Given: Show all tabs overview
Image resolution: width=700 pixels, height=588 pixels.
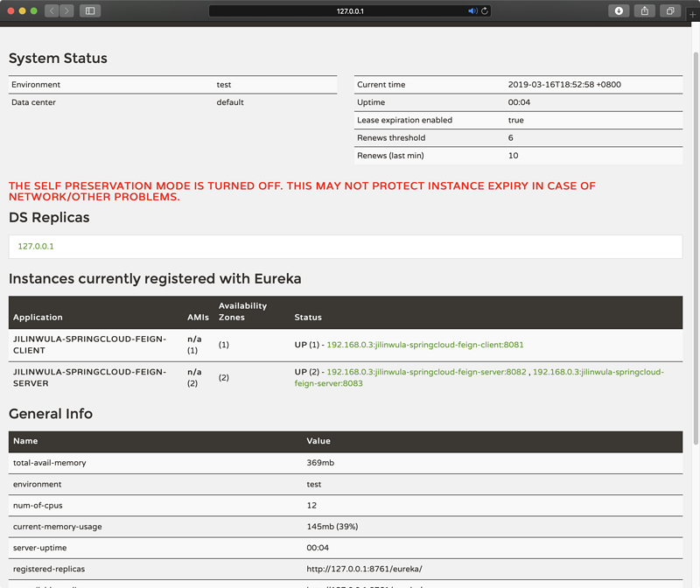Looking at the screenshot, I should (670, 10).
